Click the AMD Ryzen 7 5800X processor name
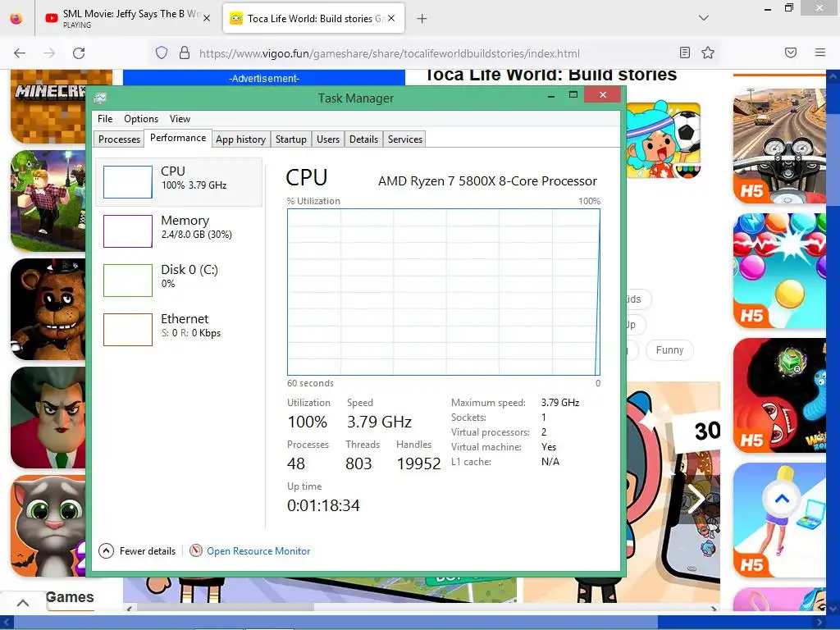The height and width of the screenshot is (630, 840). pos(487,181)
